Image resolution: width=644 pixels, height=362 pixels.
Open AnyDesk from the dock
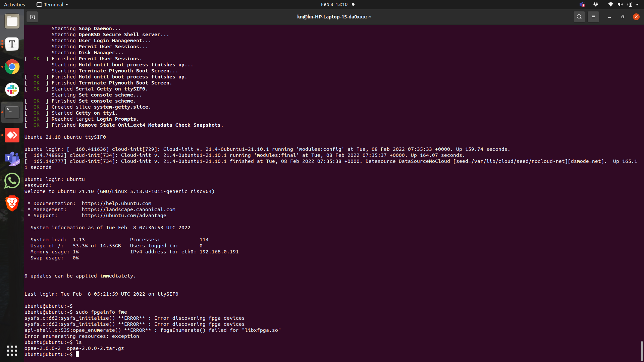tap(12, 135)
